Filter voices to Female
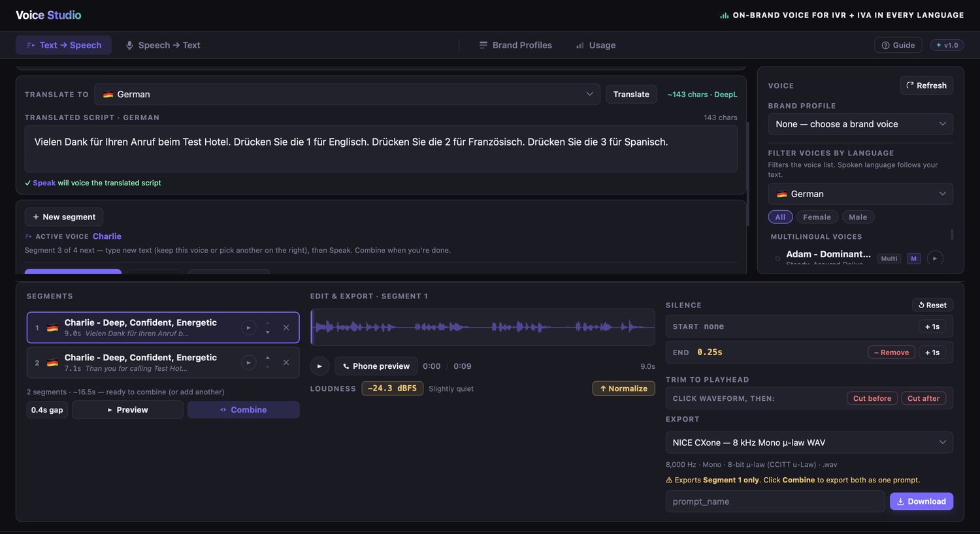 click(817, 217)
